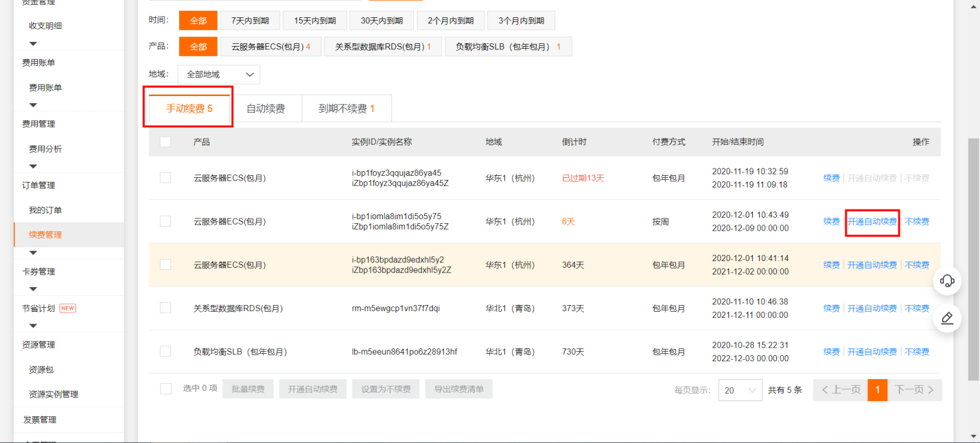Filter by 7天内到期

pos(250,21)
